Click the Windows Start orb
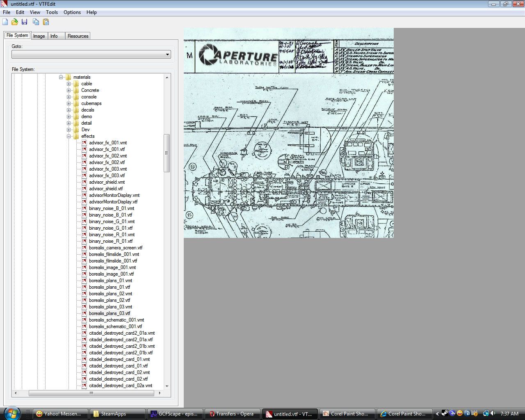525x420 pixels. pos(11,413)
